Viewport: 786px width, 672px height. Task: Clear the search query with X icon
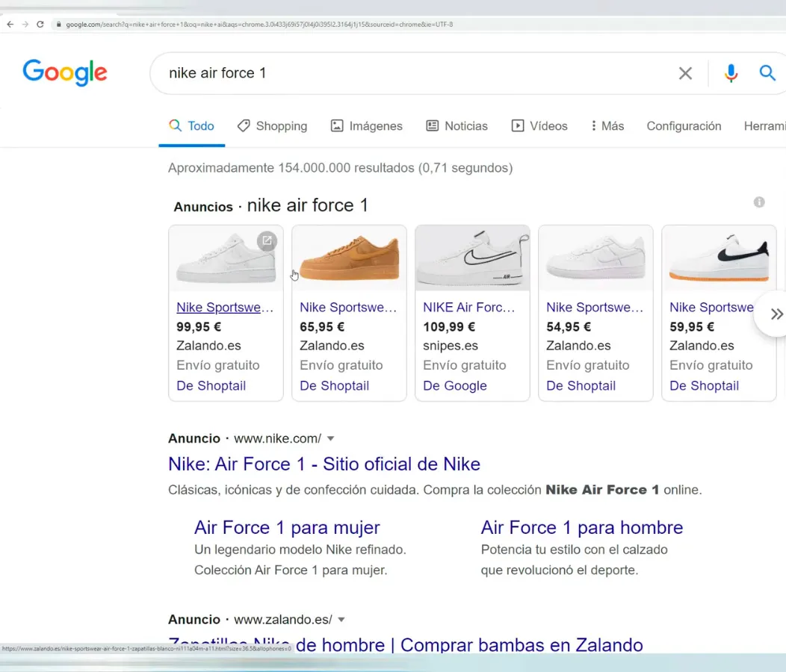[x=685, y=73]
